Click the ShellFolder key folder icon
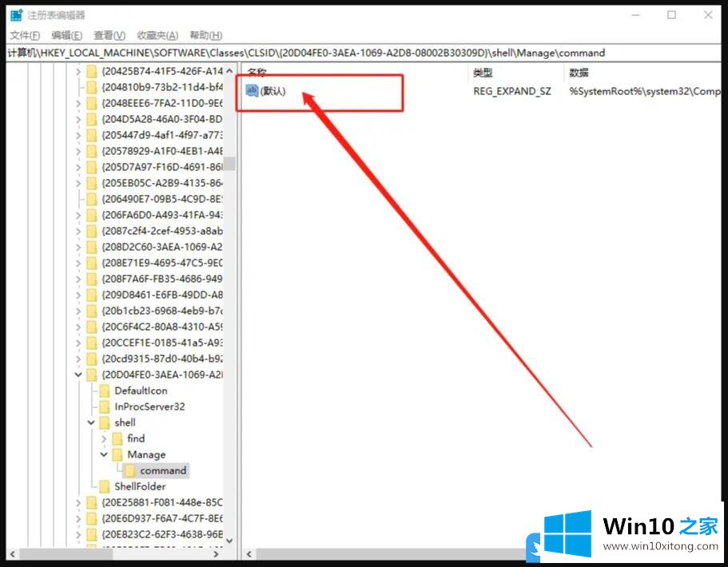 click(x=104, y=486)
